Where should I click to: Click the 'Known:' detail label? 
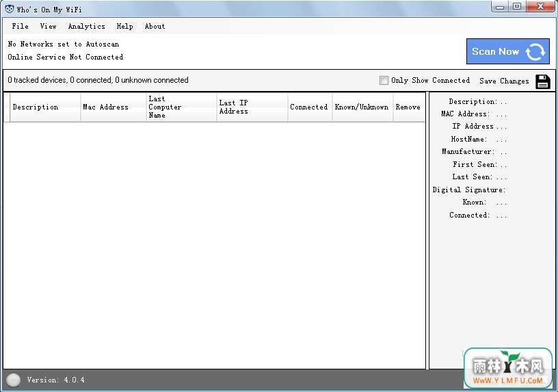(x=475, y=202)
